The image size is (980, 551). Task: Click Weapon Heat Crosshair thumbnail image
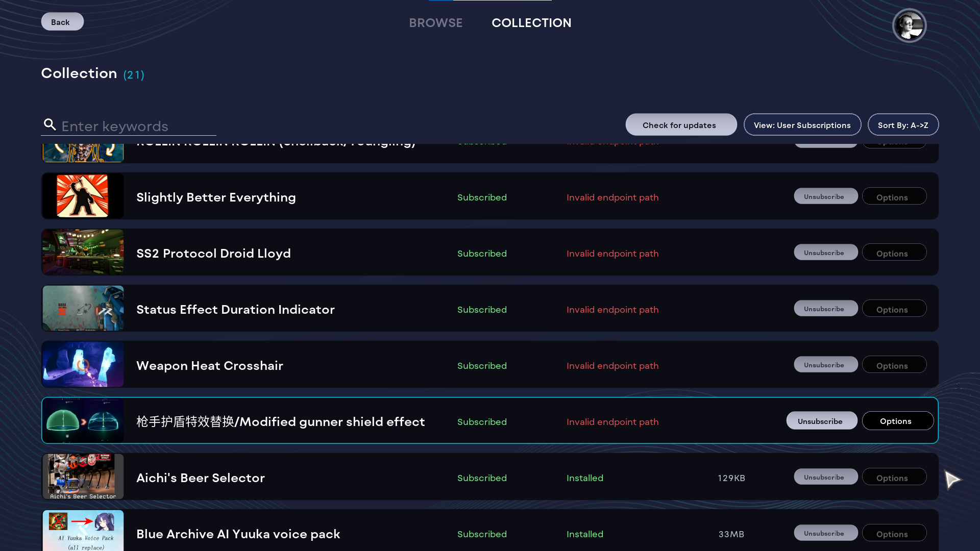(x=83, y=365)
